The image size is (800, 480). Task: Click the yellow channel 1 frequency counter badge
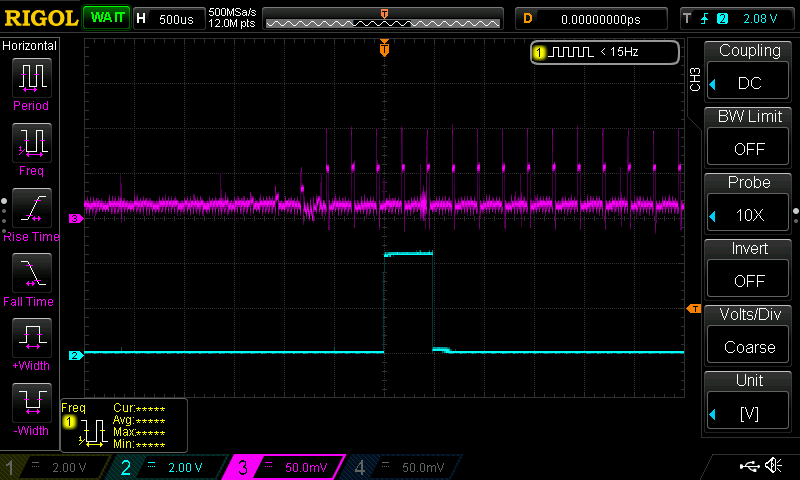click(x=539, y=52)
